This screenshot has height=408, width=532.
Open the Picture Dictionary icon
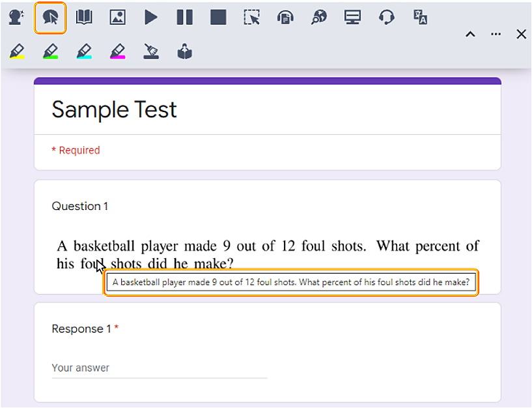coord(118,17)
